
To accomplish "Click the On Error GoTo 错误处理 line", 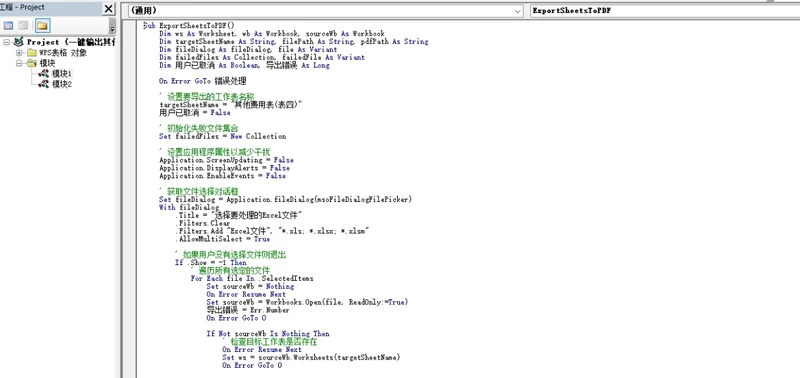I will click(x=203, y=81).
